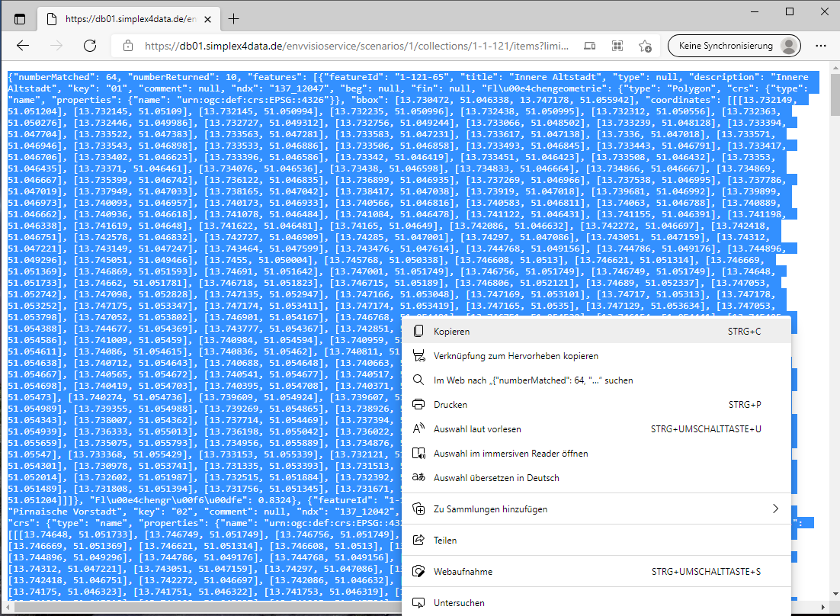View site info via lock icon
The height and width of the screenshot is (616, 840).
[127, 46]
